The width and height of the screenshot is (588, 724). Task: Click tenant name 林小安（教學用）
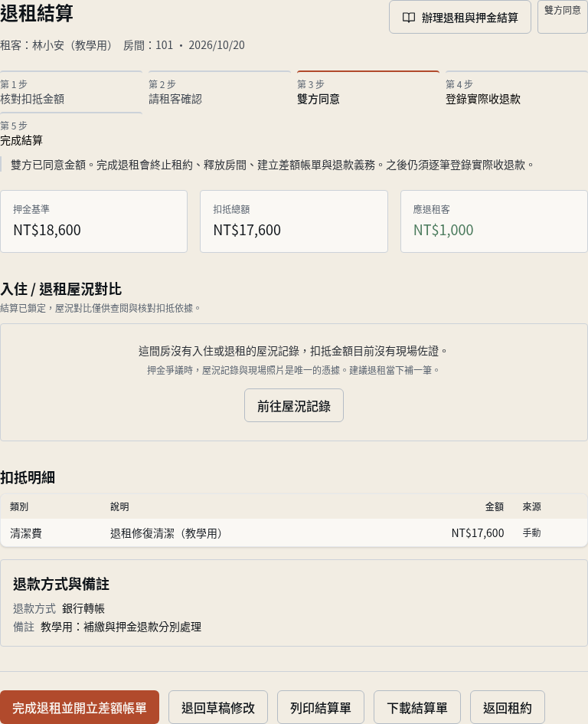point(72,45)
